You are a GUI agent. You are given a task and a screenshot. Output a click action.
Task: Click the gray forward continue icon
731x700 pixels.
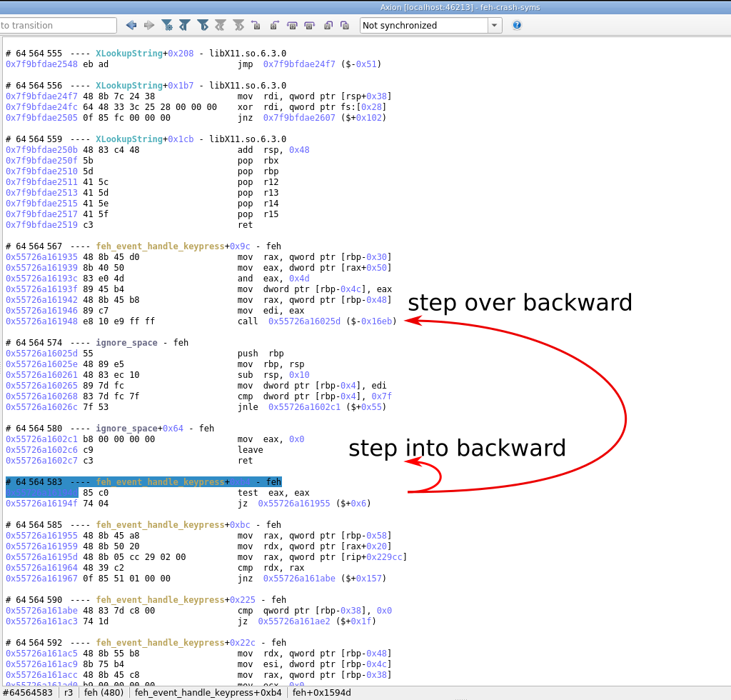click(x=238, y=25)
